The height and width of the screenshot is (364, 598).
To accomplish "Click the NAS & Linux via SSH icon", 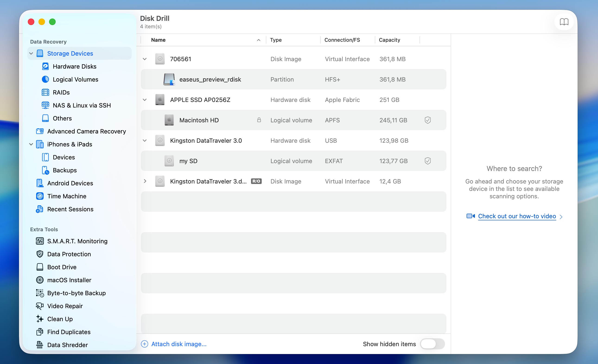I will tap(45, 105).
